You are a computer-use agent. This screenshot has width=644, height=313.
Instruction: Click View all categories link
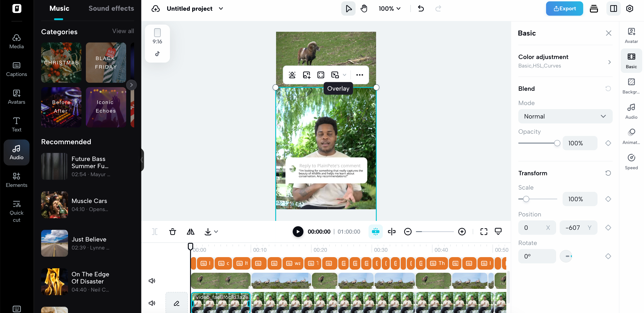point(123,31)
